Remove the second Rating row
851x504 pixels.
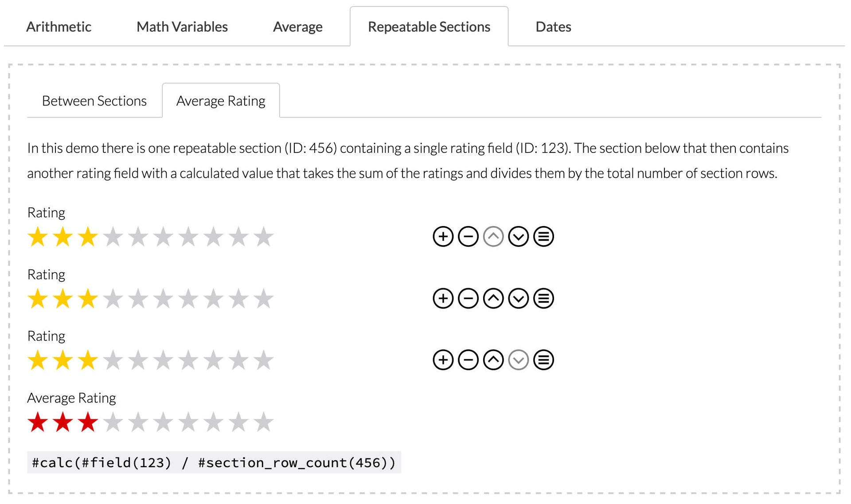(x=468, y=298)
